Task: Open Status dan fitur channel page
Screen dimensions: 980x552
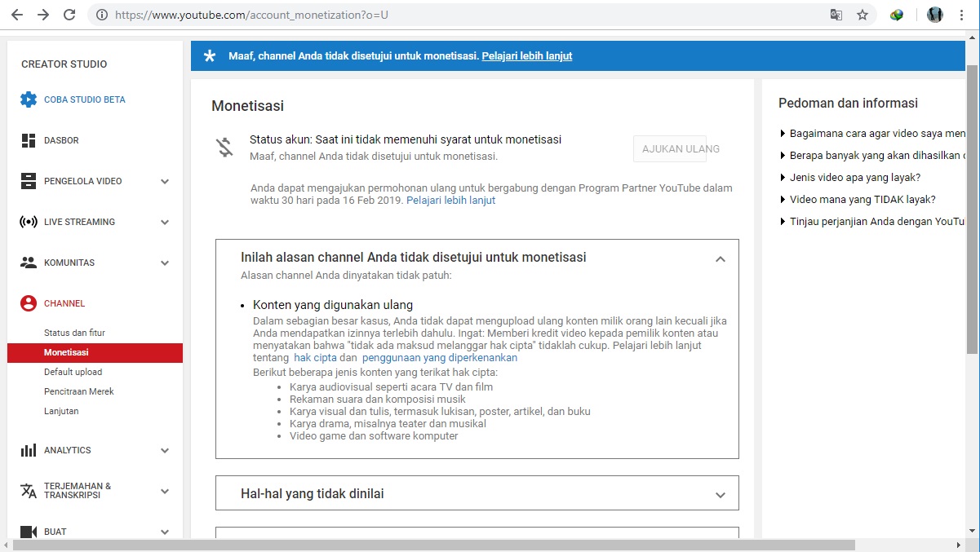Action: 74,333
